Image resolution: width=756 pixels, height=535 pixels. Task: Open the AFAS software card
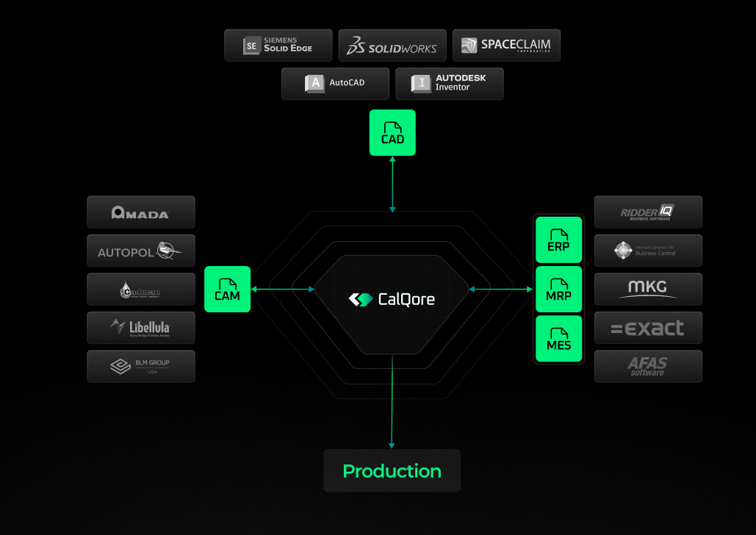648,366
